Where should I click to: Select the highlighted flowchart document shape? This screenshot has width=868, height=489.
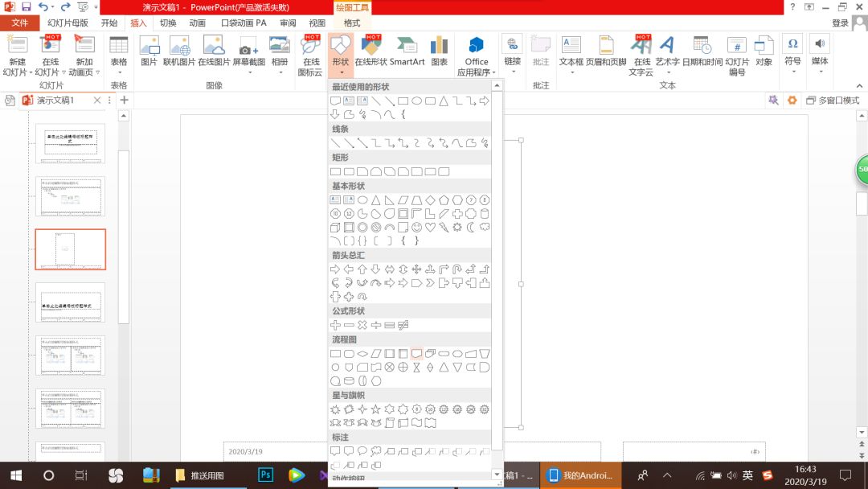tap(416, 353)
